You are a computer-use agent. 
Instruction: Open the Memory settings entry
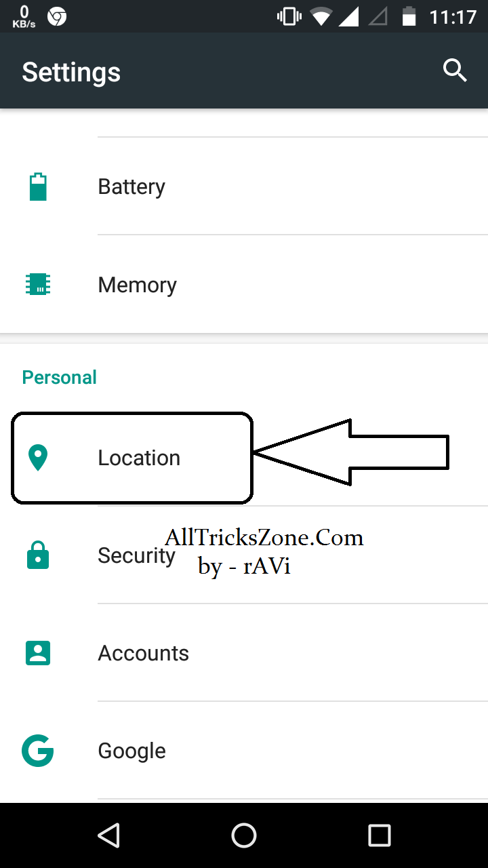[244, 285]
